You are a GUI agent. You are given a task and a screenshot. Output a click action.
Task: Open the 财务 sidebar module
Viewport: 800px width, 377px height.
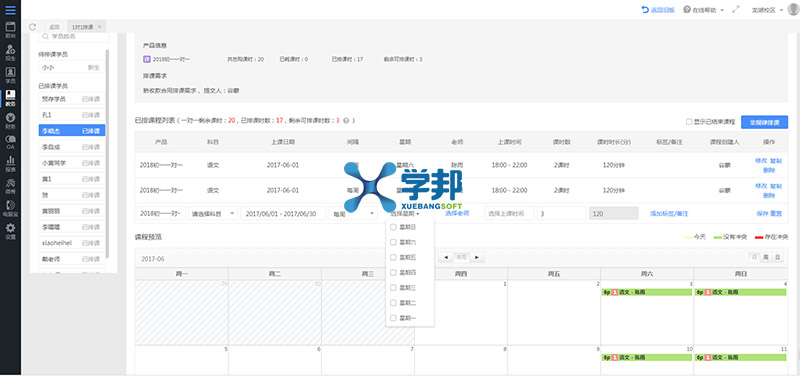coord(10,120)
